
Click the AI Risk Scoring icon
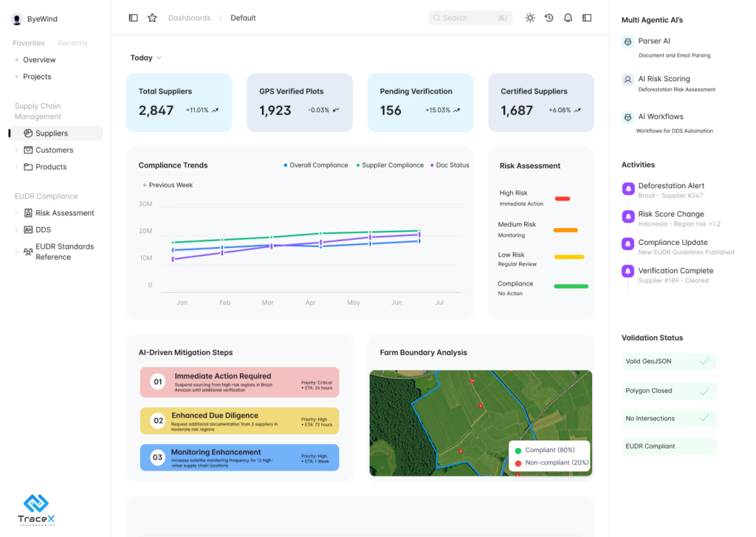point(628,80)
